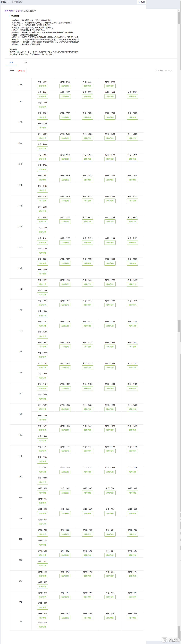Click 期房待售 status for room 2901

(x=42, y=86)
